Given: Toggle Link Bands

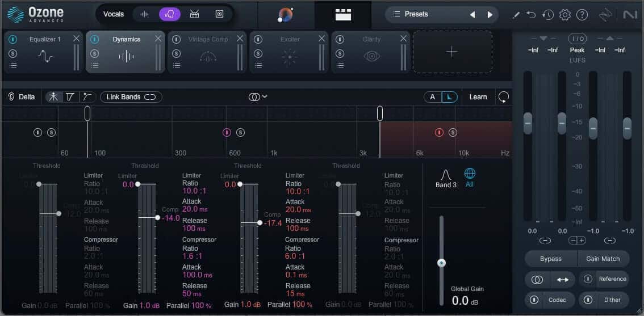Looking at the screenshot, I should click(131, 97).
